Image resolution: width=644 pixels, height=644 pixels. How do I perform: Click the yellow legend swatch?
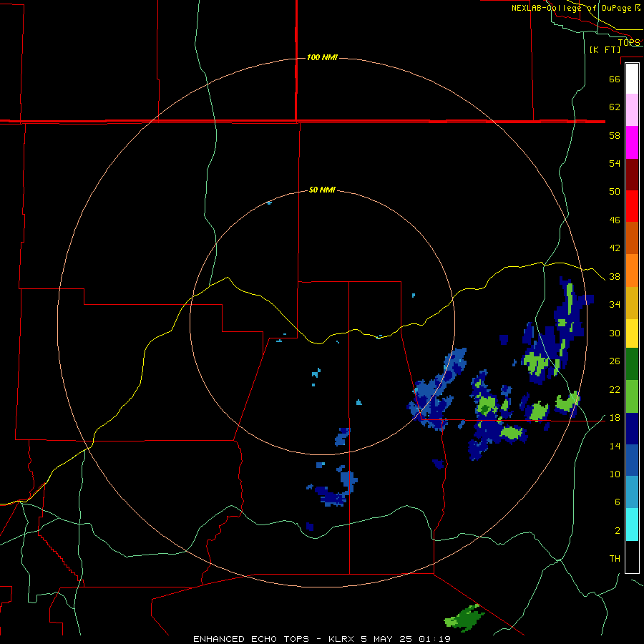click(x=632, y=333)
